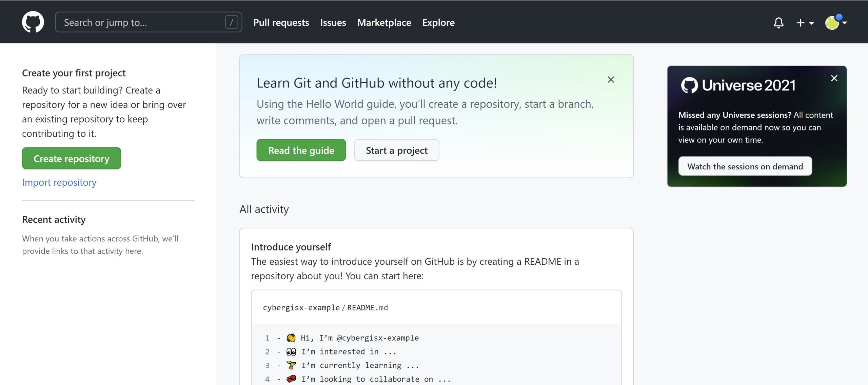The height and width of the screenshot is (385, 868).
Task: Click the heart emoji on line 4
Action: click(291, 379)
